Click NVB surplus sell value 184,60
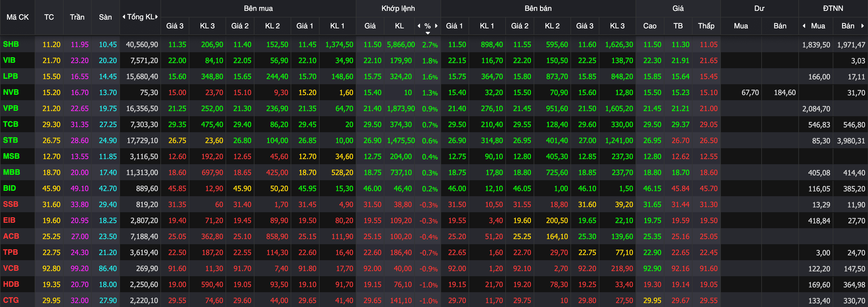 coord(784,92)
